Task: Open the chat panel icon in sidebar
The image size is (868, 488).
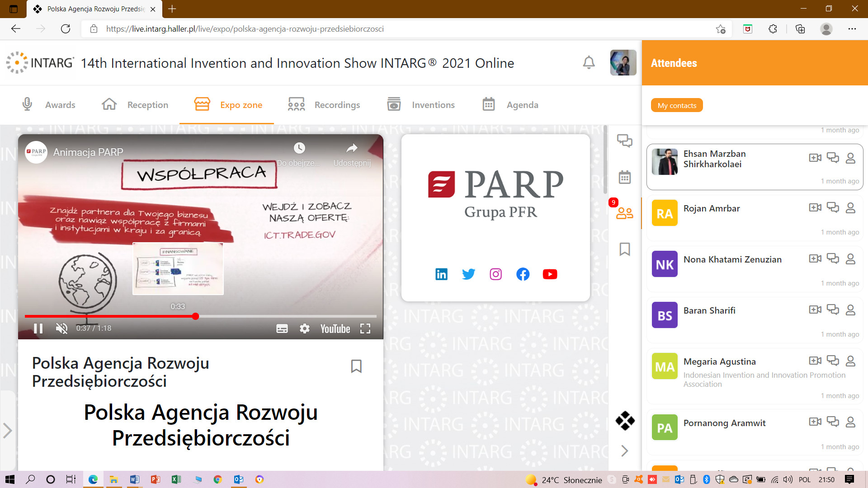Action: 625,141
